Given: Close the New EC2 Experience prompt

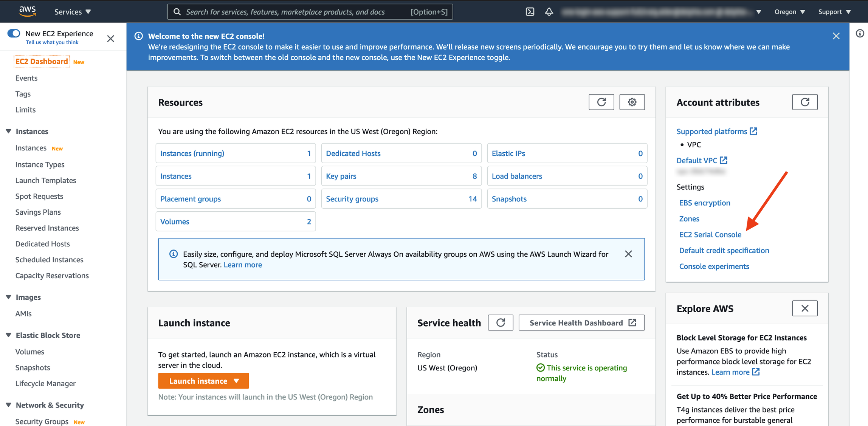Looking at the screenshot, I should (110, 39).
